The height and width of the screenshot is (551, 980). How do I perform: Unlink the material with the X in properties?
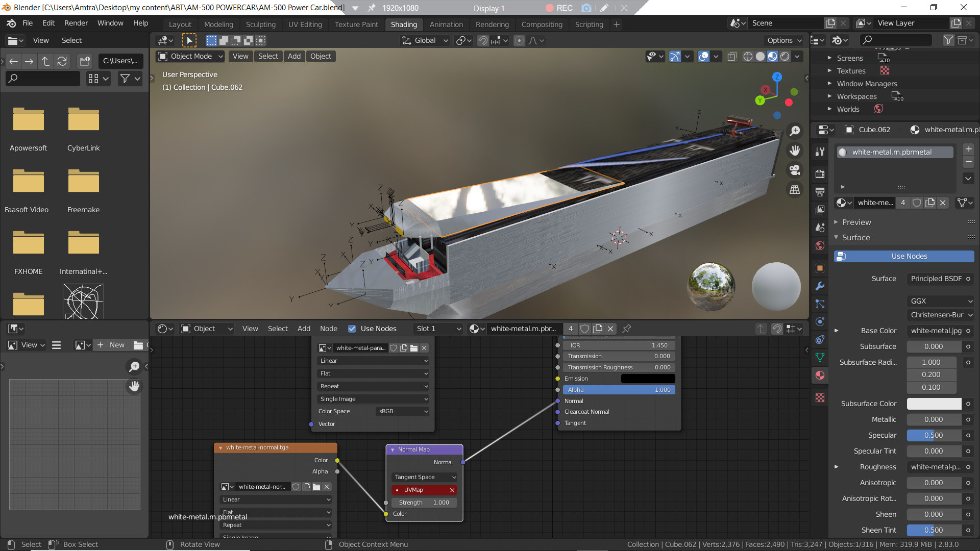click(943, 203)
